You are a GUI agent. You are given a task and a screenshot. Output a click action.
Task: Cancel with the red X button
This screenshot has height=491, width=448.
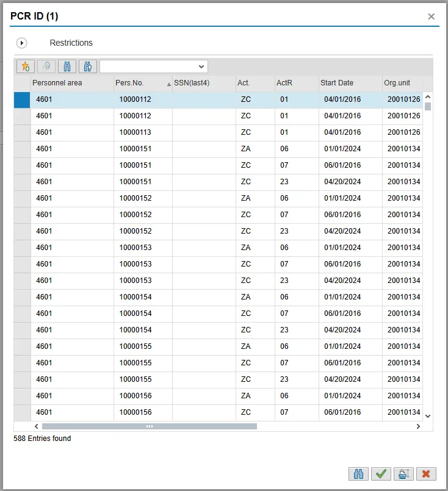425,473
